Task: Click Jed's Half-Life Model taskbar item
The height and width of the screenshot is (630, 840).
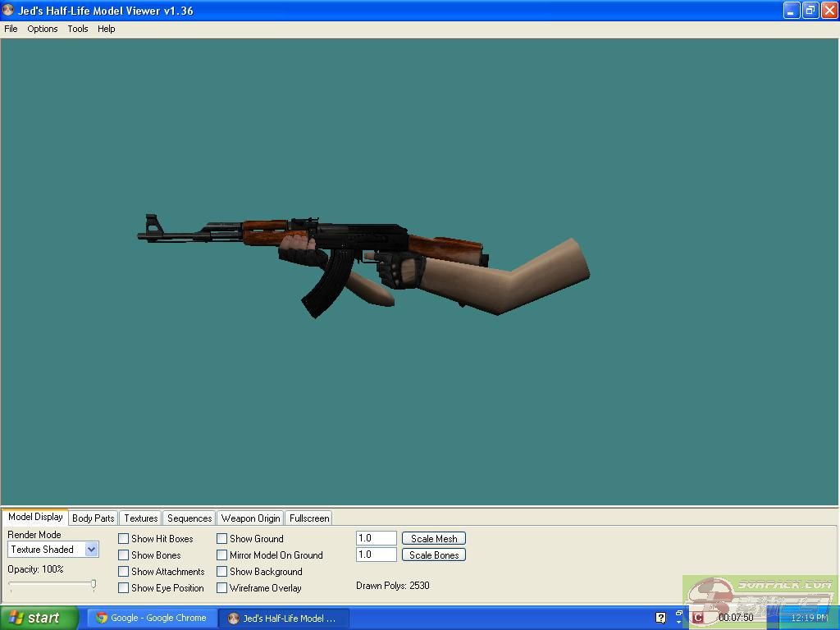Action: (x=285, y=619)
